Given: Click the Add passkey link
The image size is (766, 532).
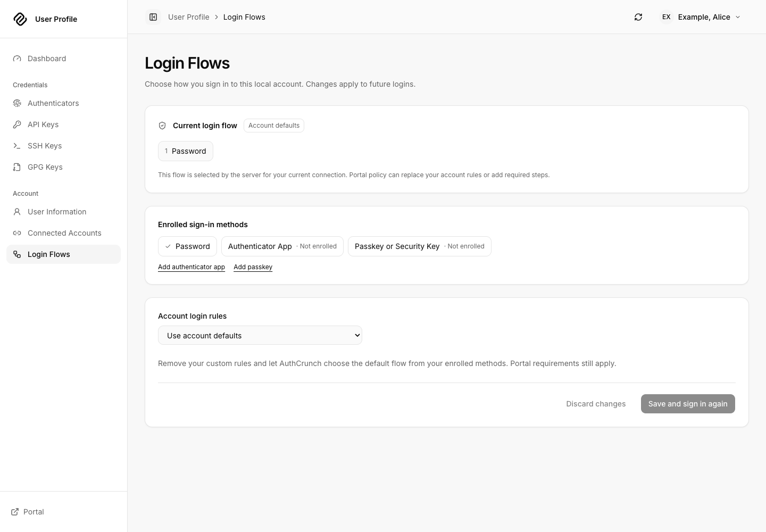Looking at the screenshot, I should pos(253,267).
